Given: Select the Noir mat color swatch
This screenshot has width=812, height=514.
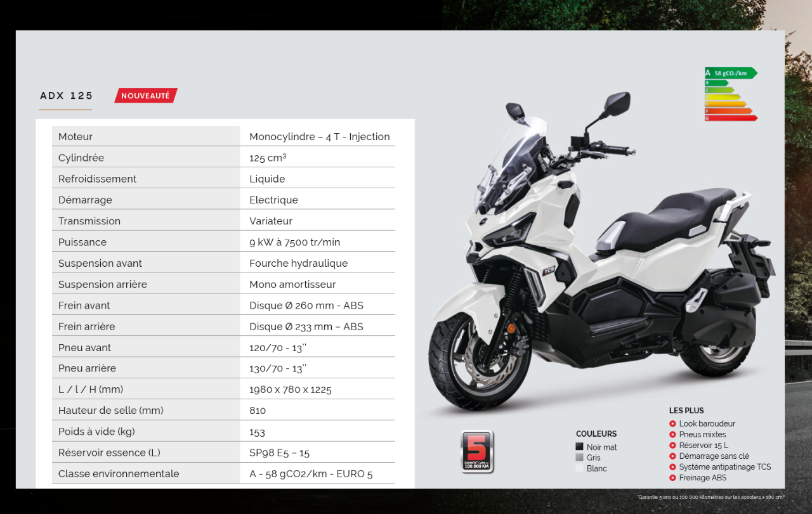Looking at the screenshot, I should [x=579, y=447].
